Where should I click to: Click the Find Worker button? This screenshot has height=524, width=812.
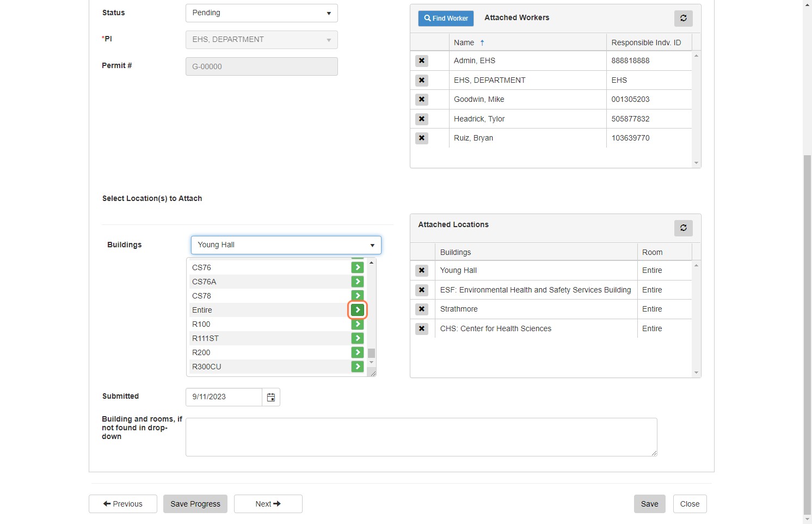click(446, 19)
